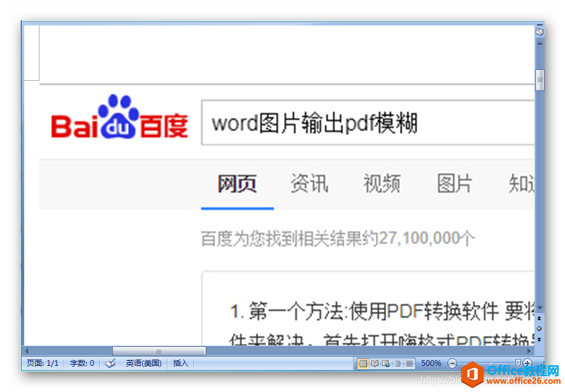
Task: Switch to Draft view
Action: [x=410, y=363]
